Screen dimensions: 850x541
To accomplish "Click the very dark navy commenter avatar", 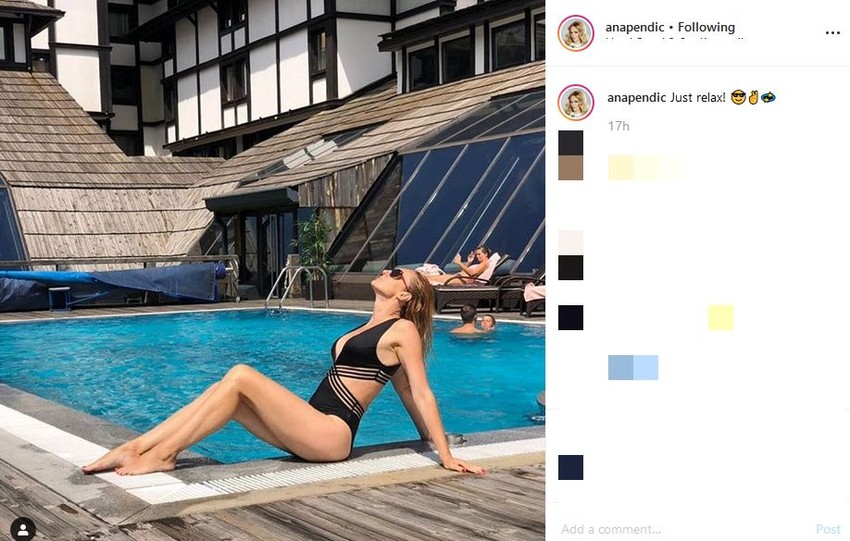I will 571,318.
